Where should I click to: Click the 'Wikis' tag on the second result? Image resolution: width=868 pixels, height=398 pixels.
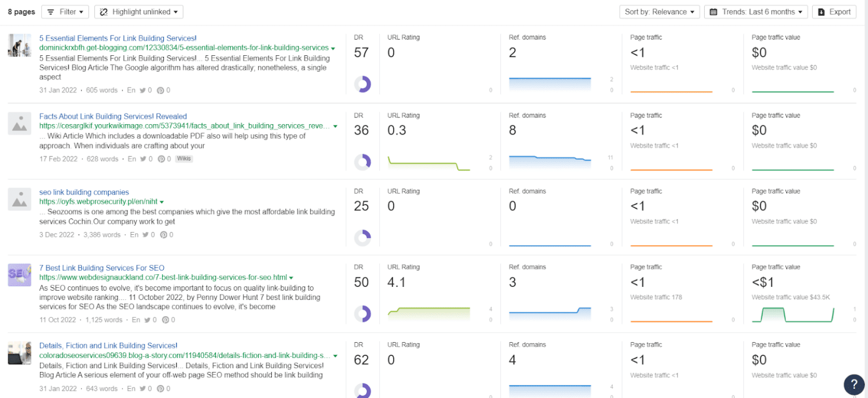click(x=184, y=159)
